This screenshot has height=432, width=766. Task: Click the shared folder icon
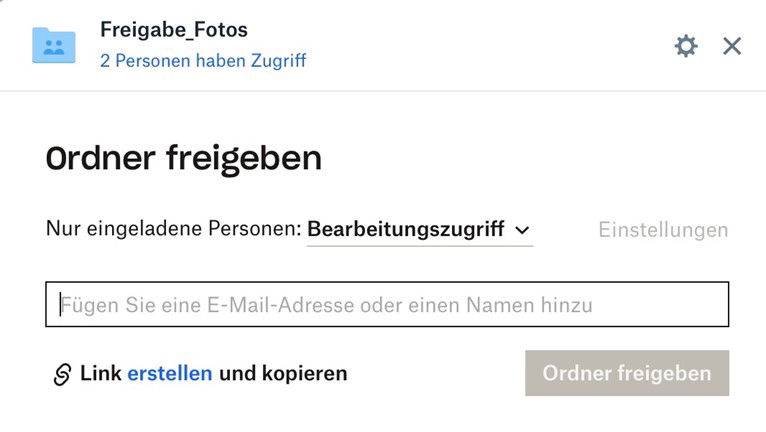click(54, 45)
